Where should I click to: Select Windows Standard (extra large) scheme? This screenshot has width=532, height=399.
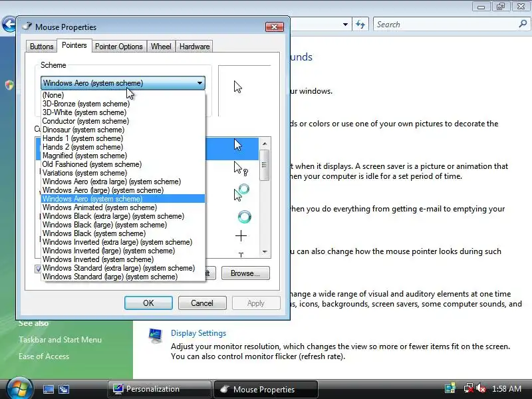tap(123, 268)
